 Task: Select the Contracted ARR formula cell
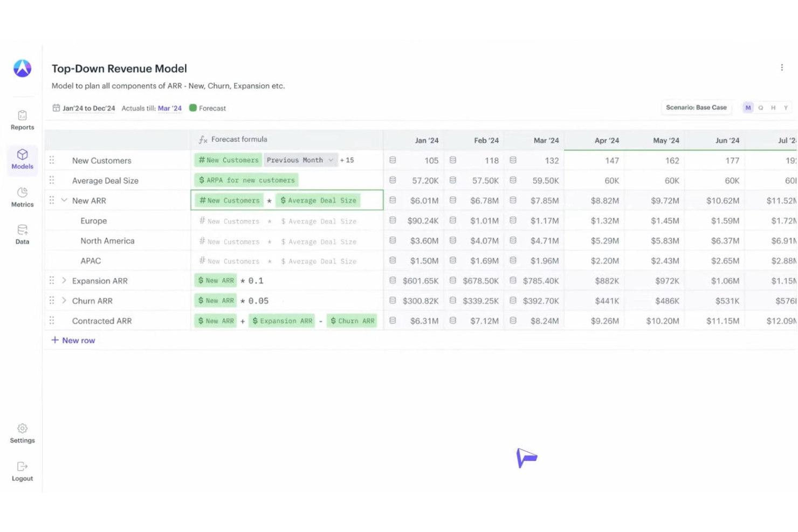click(x=286, y=320)
